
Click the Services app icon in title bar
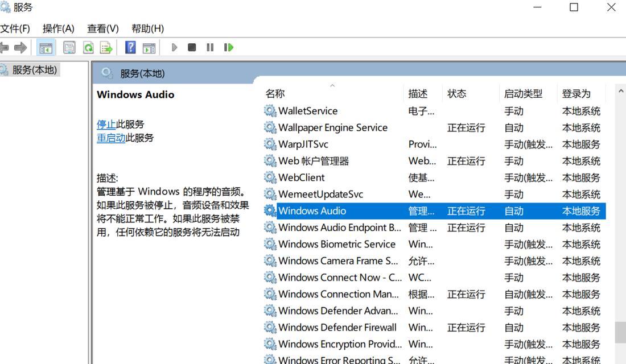tap(5, 7)
